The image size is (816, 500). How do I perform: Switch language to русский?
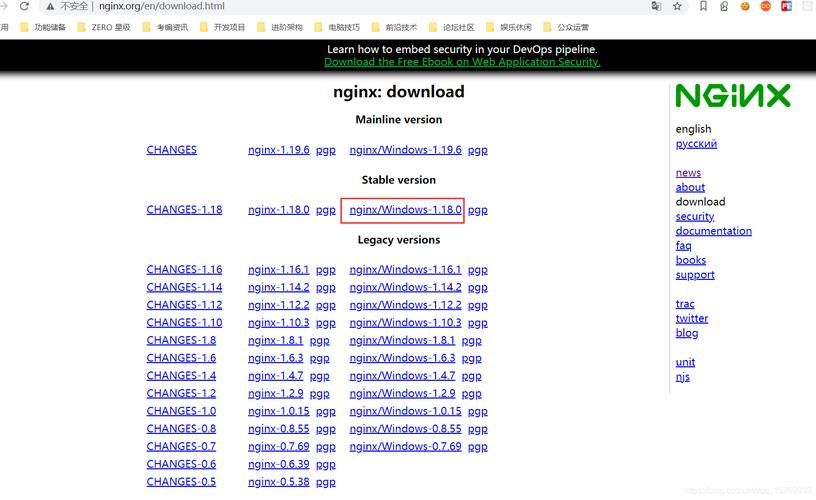coord(696,144)
